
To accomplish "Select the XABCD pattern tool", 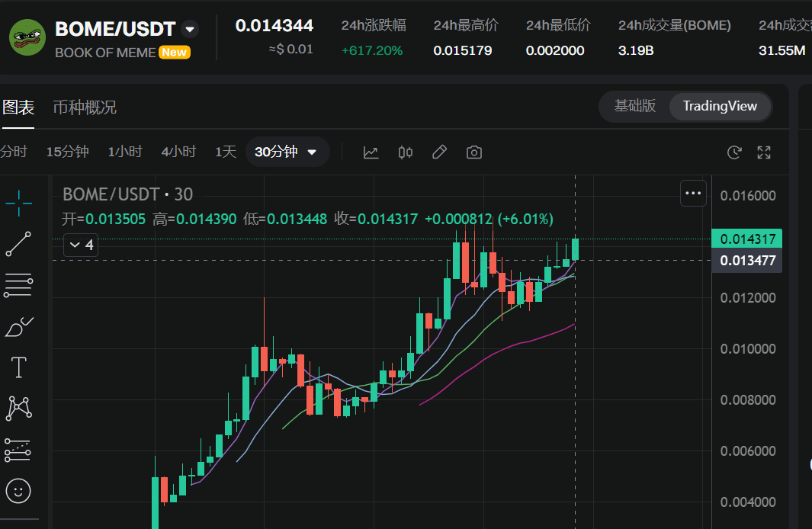I will pyautogui.click(x=18, y=409).
